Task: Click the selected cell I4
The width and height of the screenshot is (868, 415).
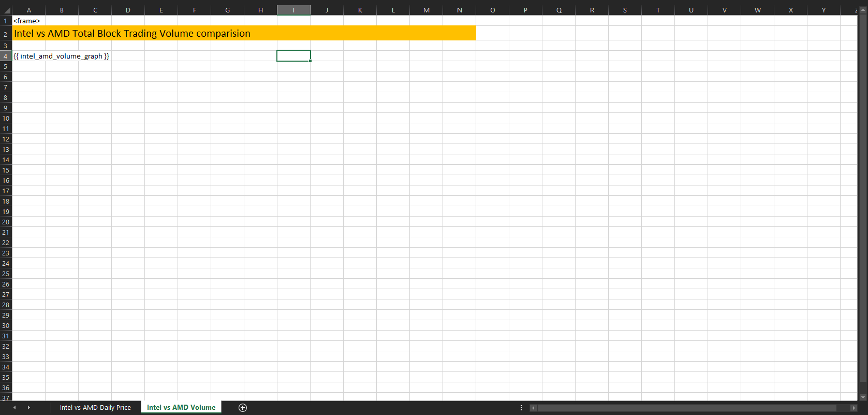Action: coord(293,56)
